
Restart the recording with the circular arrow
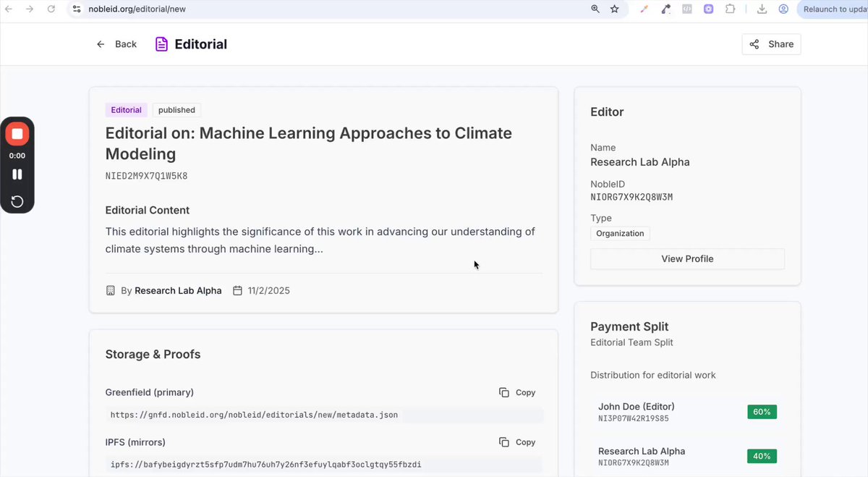coord(17,201)
